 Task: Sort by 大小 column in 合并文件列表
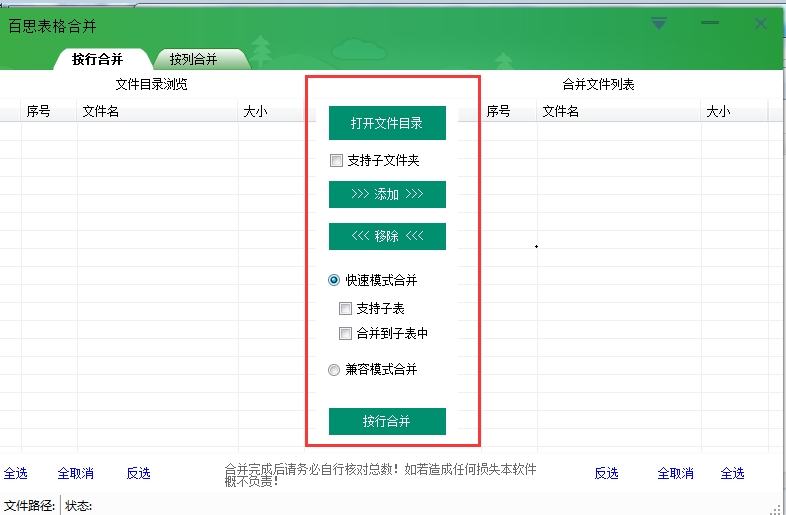tap(734, 111)
